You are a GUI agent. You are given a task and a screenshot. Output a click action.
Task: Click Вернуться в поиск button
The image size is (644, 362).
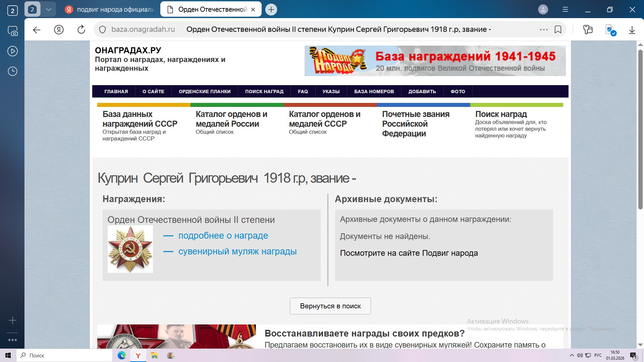[330, 306]
